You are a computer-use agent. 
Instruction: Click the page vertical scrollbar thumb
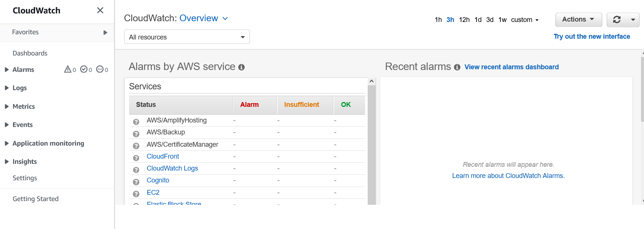click(x=643, y=89)
